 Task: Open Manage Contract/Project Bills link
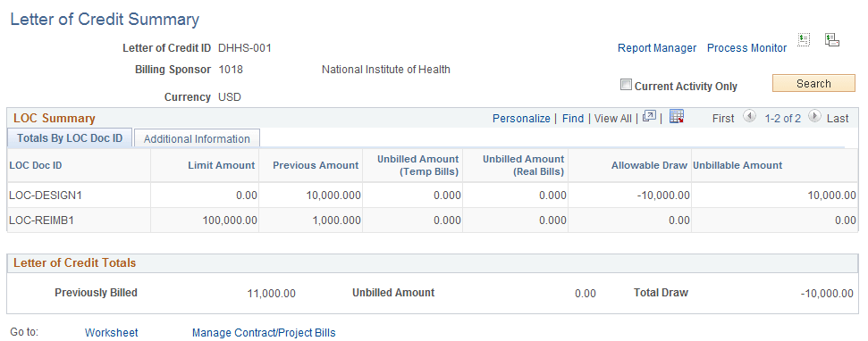[x=264, y=333]
